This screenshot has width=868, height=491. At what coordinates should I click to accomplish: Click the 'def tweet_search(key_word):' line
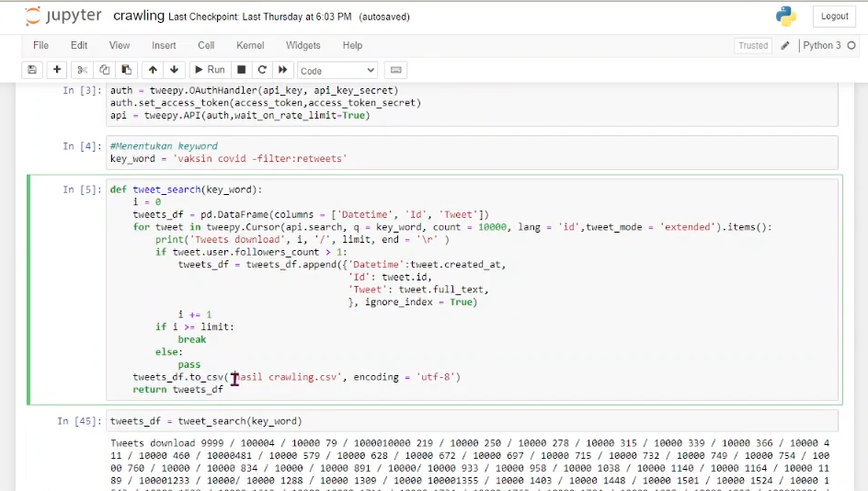[186, 189]
